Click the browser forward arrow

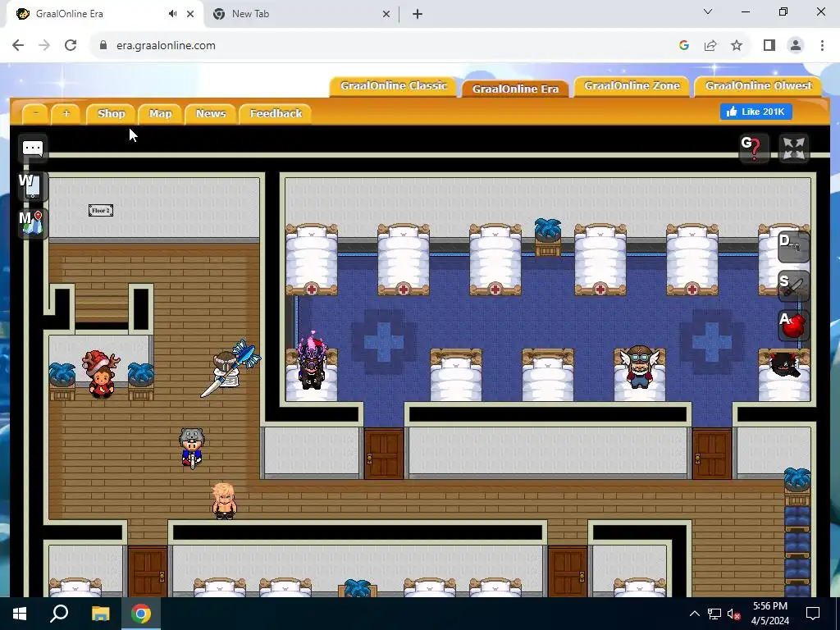[x=44, y=45]
